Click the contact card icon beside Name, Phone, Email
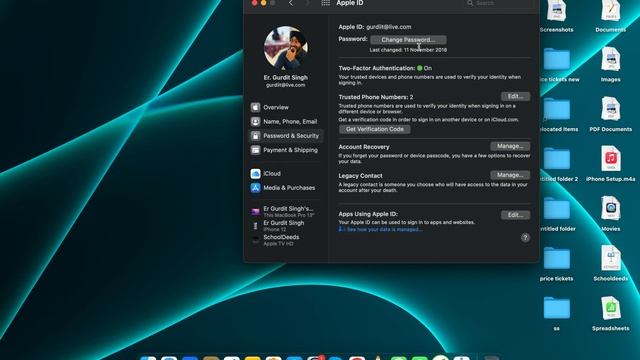The height and width of the screenshot is (360, 640). (256, 122)
